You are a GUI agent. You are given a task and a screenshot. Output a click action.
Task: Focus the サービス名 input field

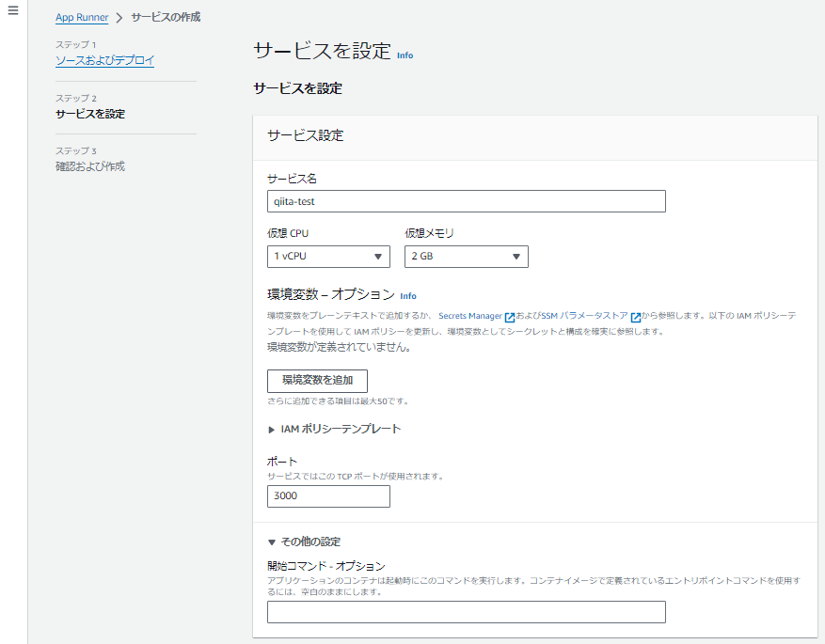click(x=467, y=201)
